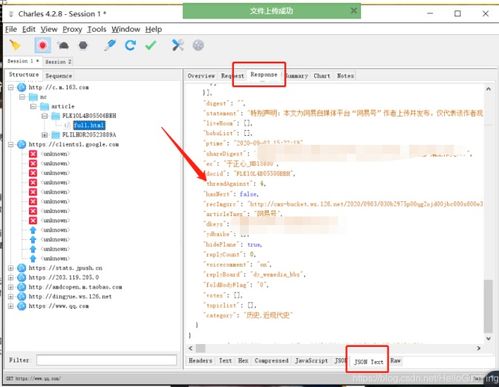Click inside the Filter input field
The height and width of the screenshot is (387, 499).
tap(106, 360)
